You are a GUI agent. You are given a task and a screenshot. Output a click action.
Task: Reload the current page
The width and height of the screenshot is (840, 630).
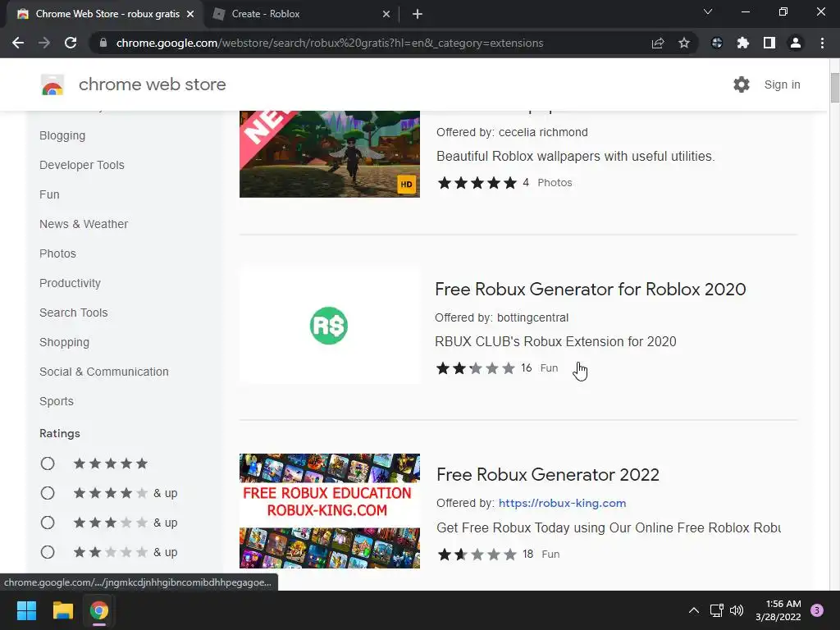point(71,43)
